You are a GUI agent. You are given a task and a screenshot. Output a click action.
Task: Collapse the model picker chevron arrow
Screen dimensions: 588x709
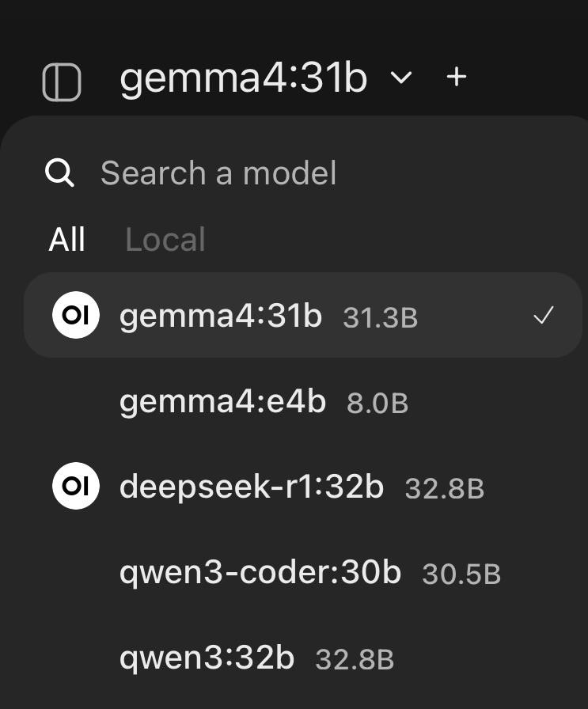click(x=402, y=78)
